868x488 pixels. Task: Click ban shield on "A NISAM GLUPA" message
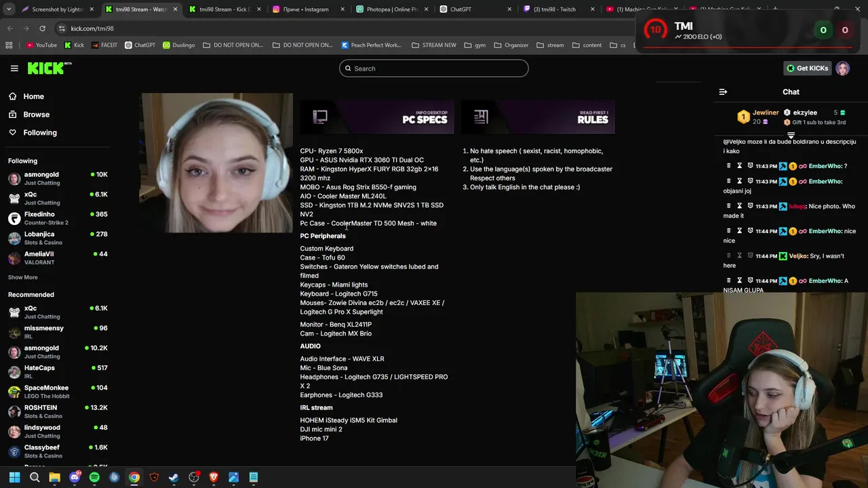[751, 281]
